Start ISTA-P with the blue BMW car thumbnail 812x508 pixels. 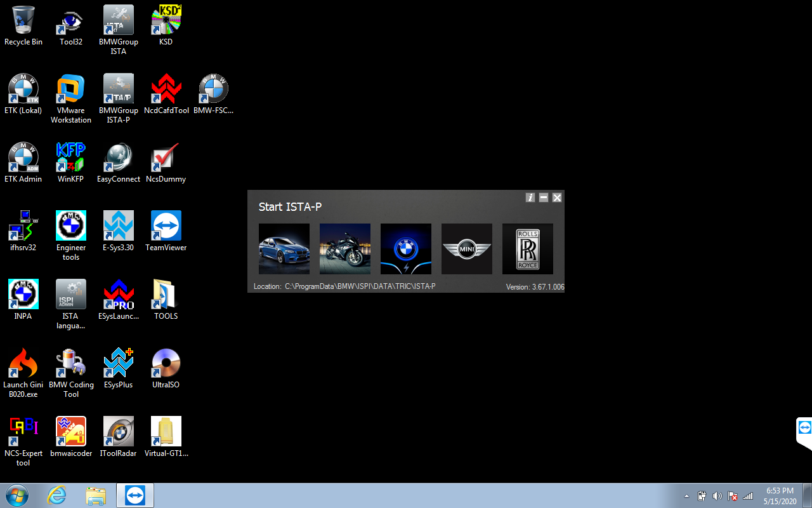(x=284, y=249)
